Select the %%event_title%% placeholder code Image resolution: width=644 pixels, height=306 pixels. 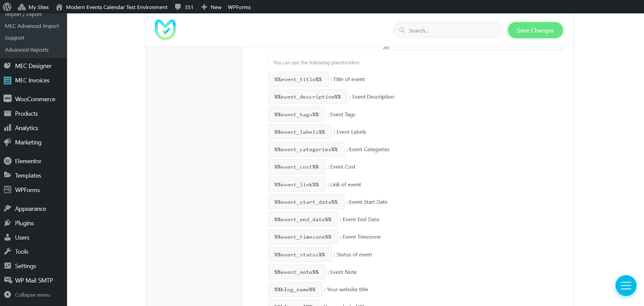[298, 79]
